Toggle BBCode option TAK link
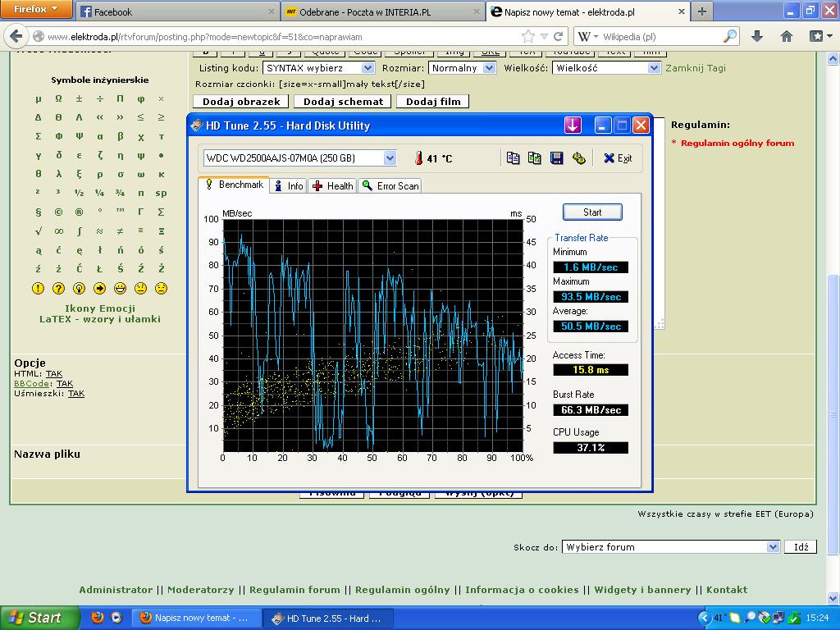Screen dimensions: 840x630 point(65,383)
